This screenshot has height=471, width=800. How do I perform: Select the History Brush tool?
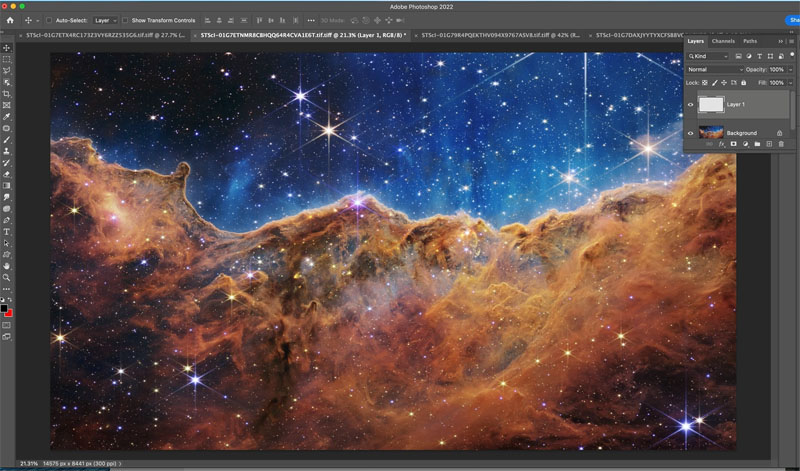[x=7, y=163]
